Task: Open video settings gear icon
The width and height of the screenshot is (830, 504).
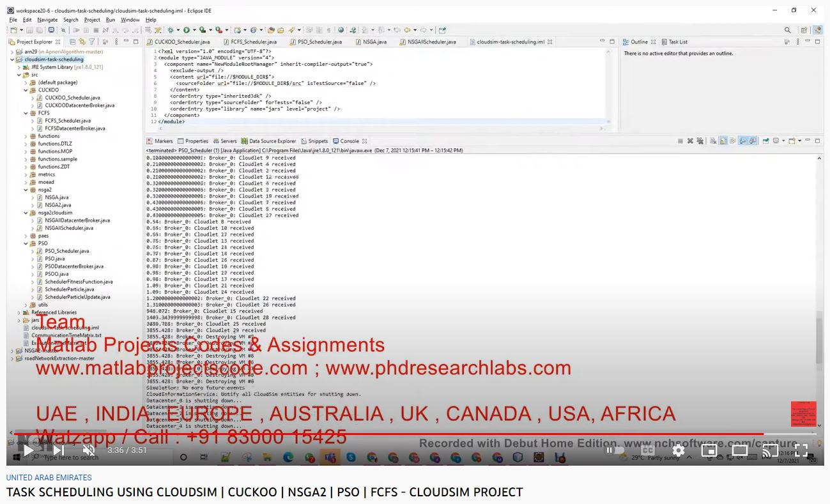Action: [x=678, y=450]
